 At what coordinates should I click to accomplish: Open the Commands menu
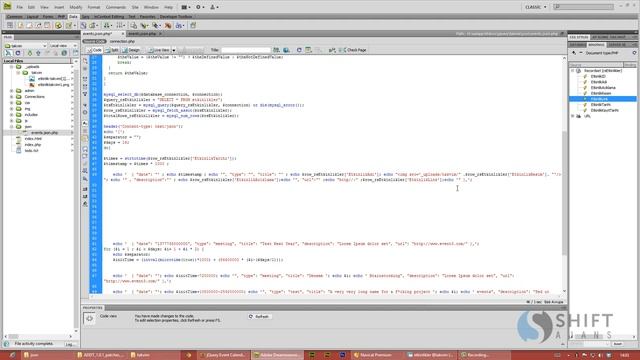point(116,7)
